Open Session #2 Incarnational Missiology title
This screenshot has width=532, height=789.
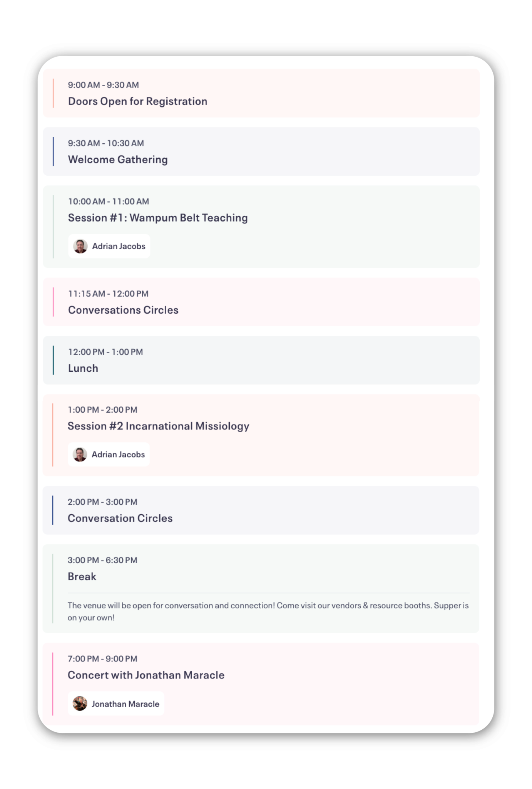tap(159, 426)
